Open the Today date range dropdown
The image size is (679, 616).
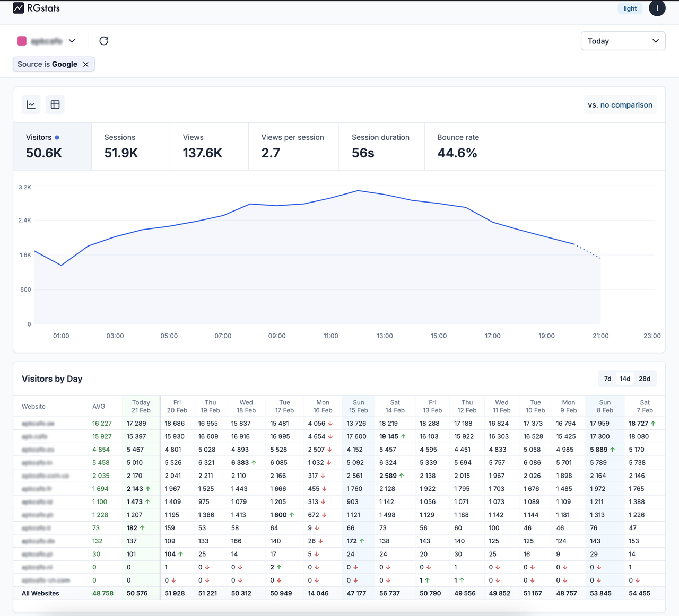point(623,41)
